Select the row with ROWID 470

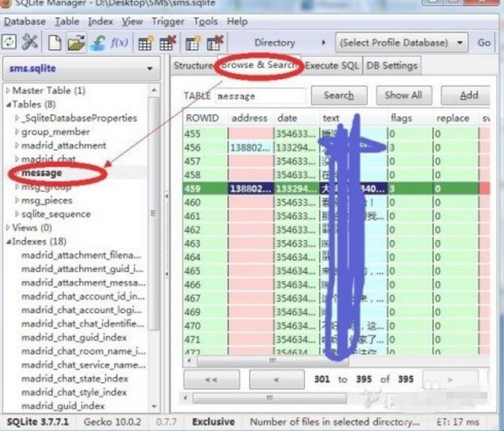[x=336, y=326]
